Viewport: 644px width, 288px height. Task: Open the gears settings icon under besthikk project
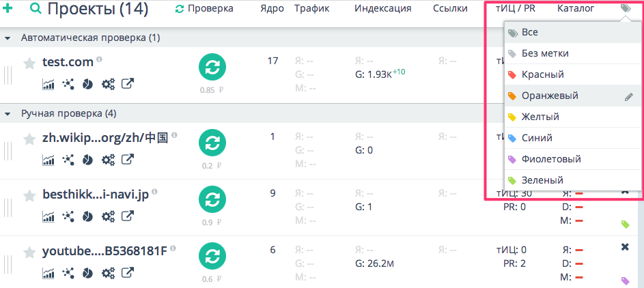[108, 216]
